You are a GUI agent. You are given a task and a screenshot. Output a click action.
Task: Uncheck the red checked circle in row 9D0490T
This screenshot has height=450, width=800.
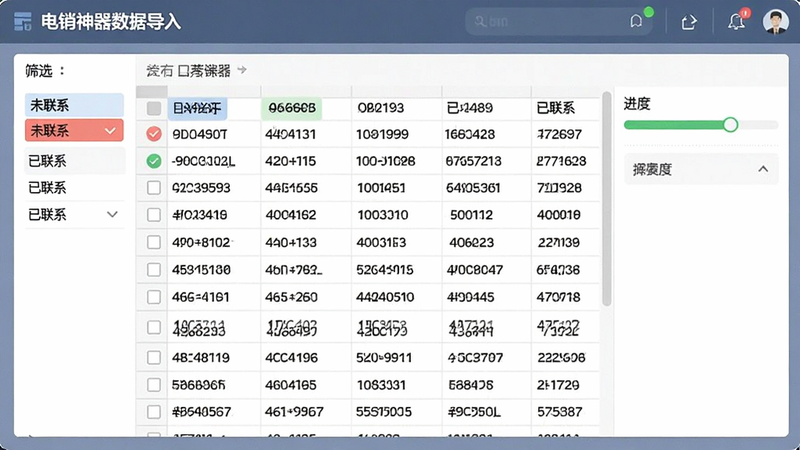click(x=154, y=134)
